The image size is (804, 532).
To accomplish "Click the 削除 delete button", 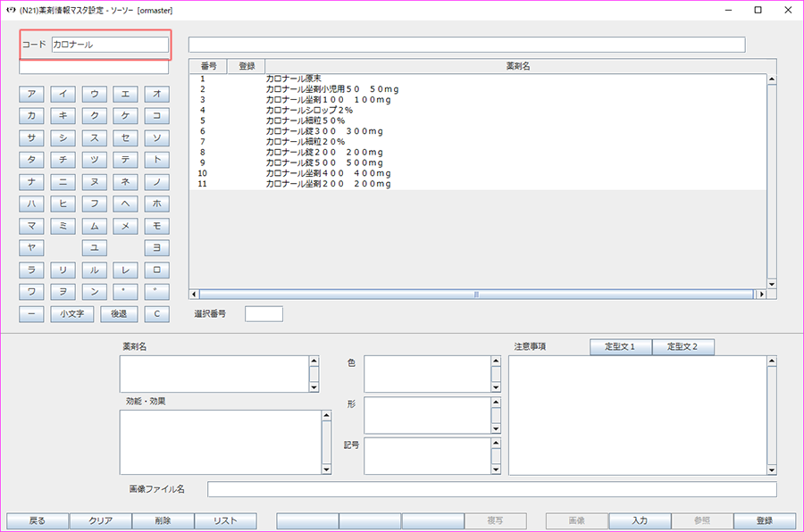I will point(163,520).
